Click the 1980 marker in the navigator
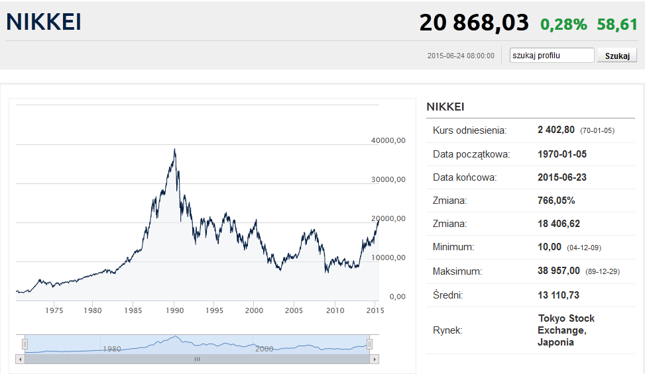 pyautogui.click(x=111, y=349)
